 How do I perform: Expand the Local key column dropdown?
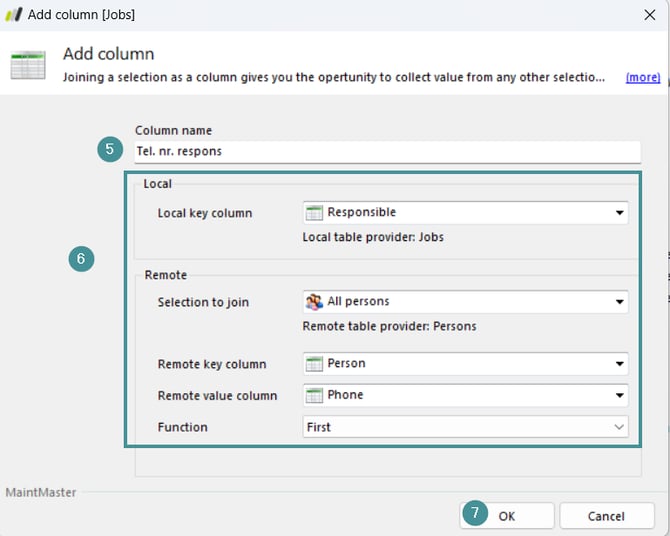[x=620, y=213]
